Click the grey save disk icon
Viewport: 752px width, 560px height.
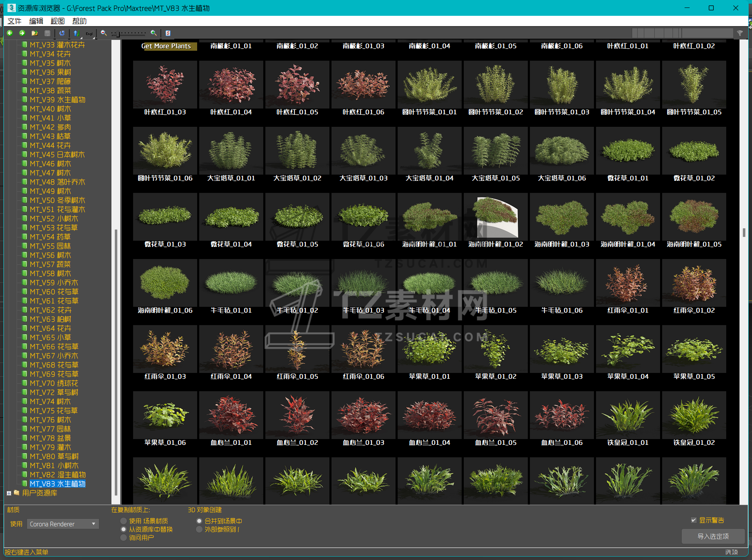[x=47, y=33]
